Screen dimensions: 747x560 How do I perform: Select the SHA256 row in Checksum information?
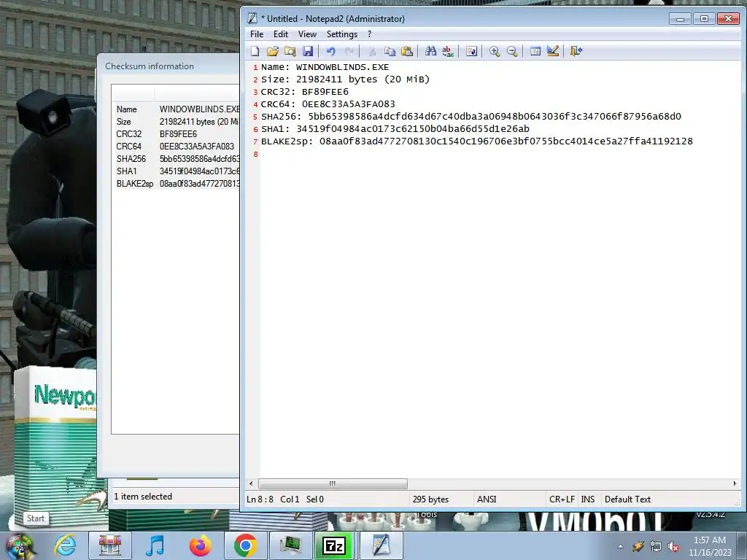point(177,159)
